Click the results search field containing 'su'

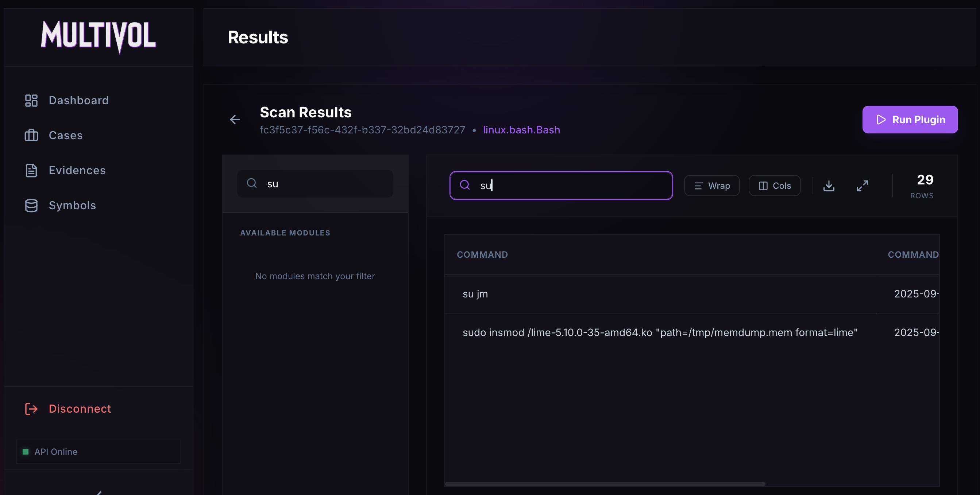[571, 186]
